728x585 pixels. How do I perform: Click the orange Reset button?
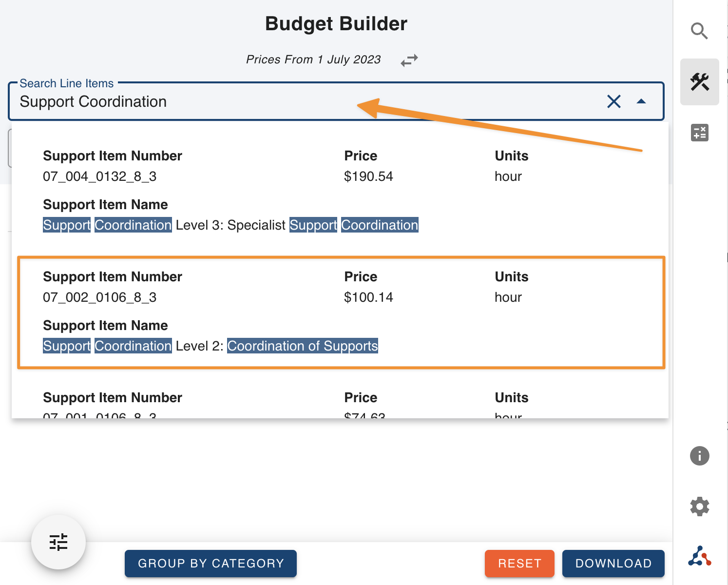(519, 564)
